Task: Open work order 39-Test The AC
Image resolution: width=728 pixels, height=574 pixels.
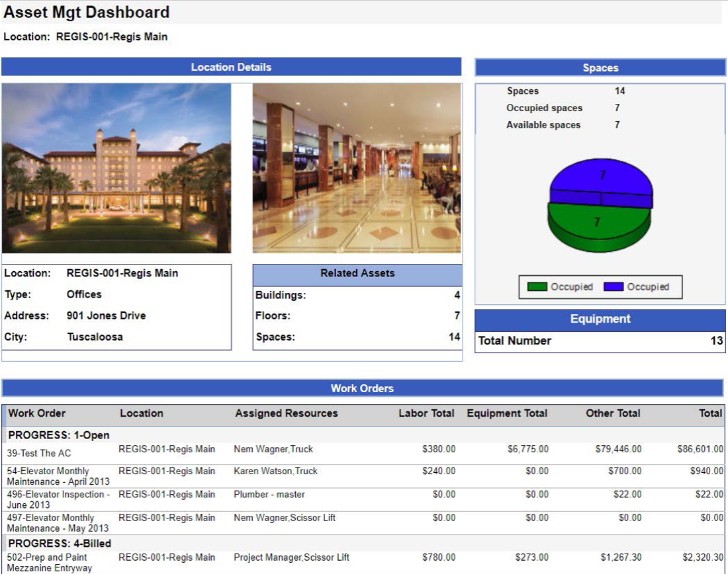Action: pyautogui.click(x=39, y=454)
